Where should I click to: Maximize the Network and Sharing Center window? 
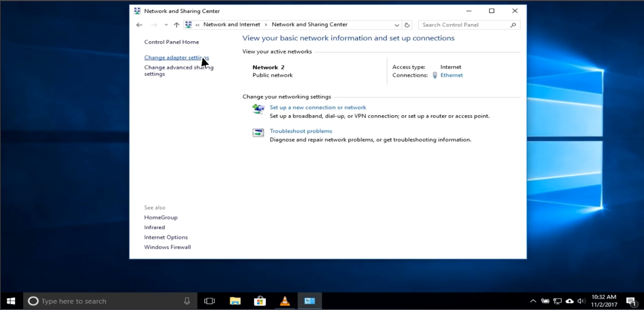tap(492, 11)
